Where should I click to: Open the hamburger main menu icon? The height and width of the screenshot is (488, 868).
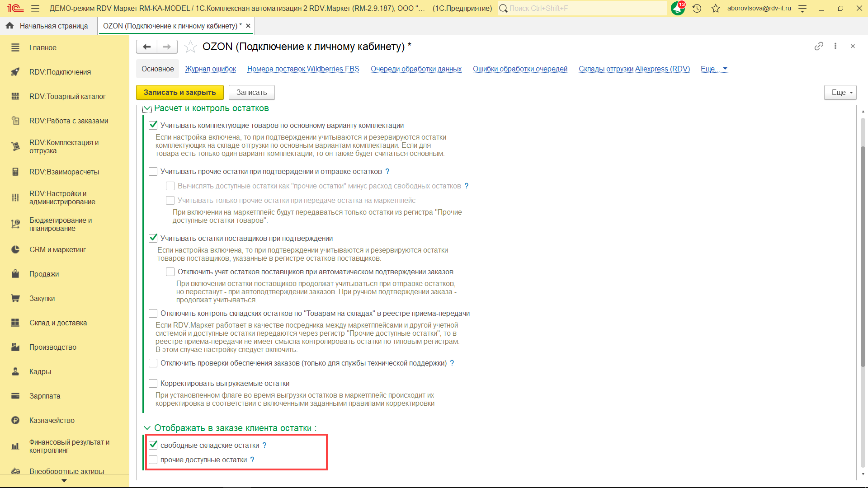point(35,8)
